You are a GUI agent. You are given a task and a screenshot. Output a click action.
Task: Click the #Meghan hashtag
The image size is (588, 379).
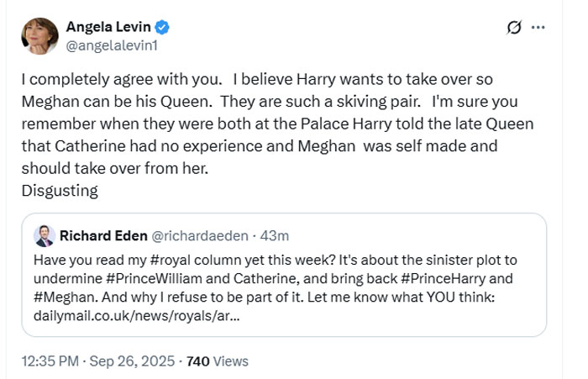(66, 297)
